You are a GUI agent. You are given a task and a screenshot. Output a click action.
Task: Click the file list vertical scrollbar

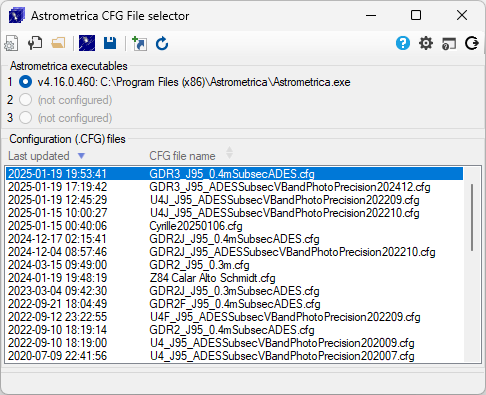coord(472,217)
